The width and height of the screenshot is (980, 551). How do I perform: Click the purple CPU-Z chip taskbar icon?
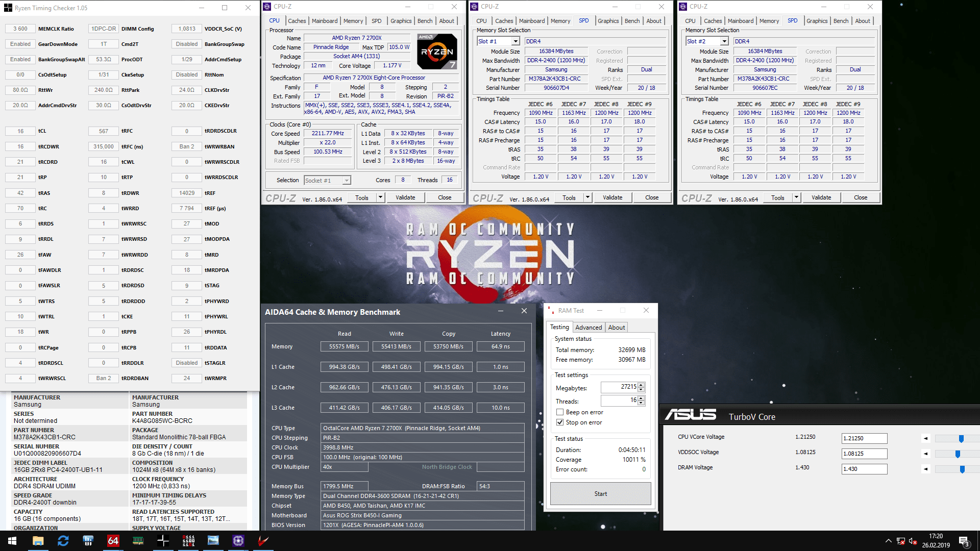coord(238,541)
